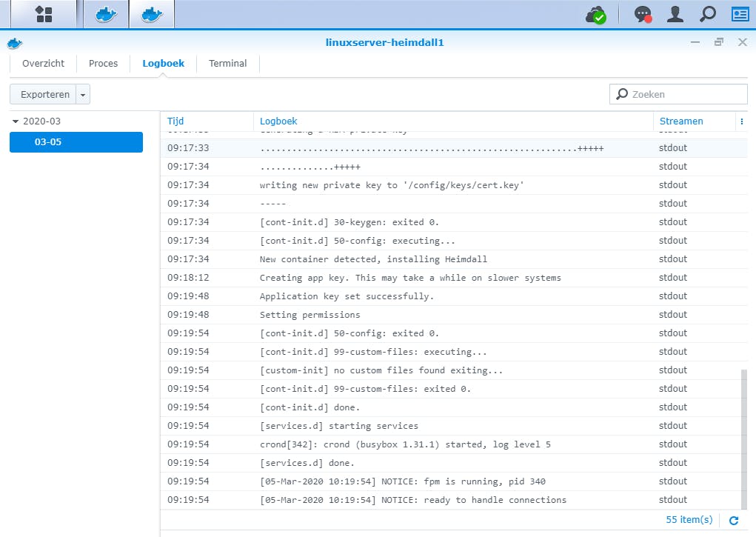The width and height of the screenshot is (756, 537).
Task: Open the notifications chat bubble icon
Action: pyautogui.click(x=643, y=15)
